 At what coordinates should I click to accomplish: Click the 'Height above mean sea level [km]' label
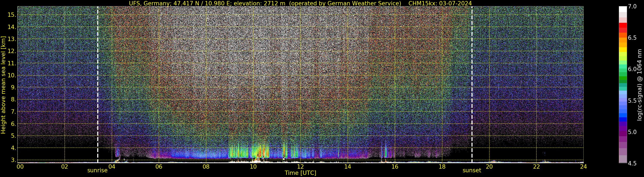pos(3,85)
